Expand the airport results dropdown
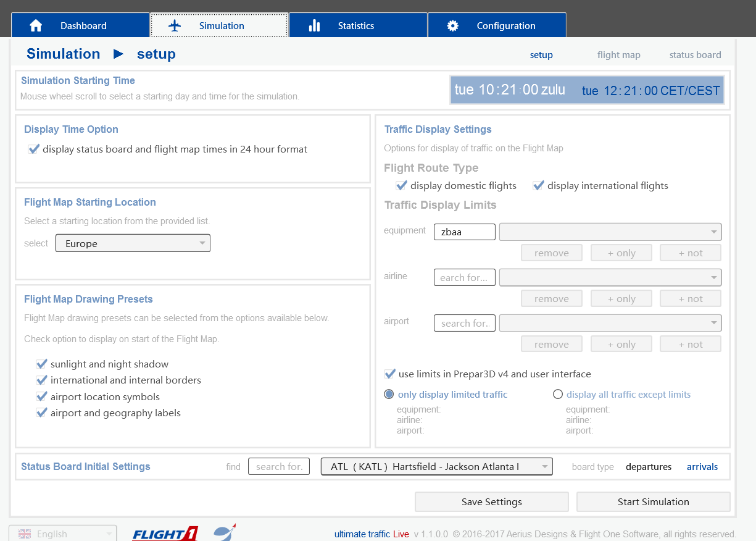 610,323
